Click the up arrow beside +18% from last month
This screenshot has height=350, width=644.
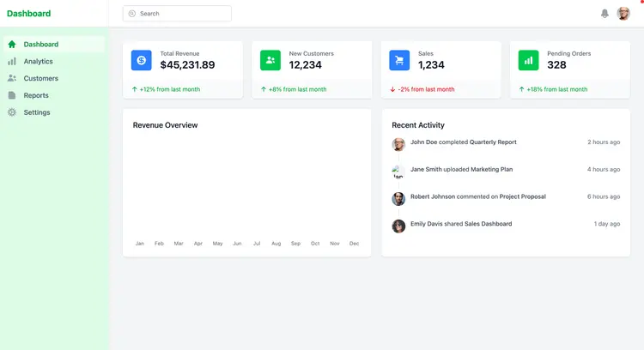521,89
